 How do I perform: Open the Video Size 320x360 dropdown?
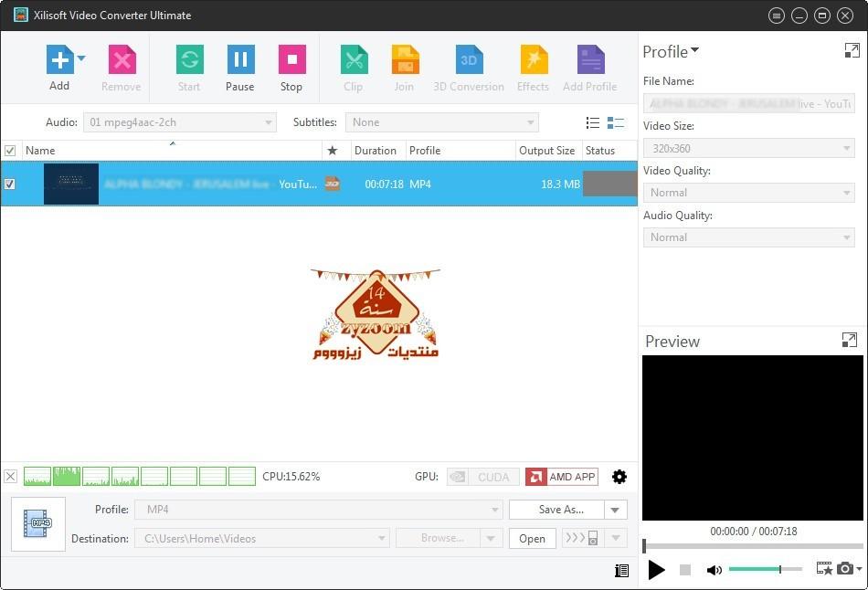(749, 148)
